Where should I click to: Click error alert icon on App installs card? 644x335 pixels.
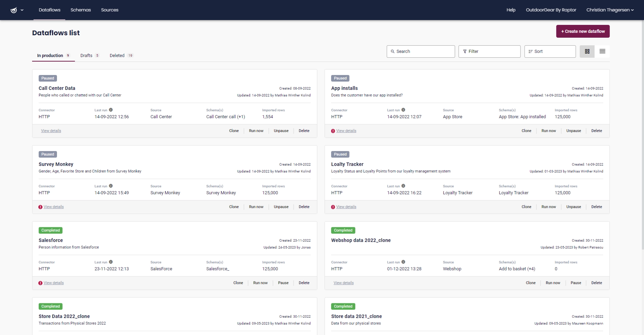click(x=333, y=131)
